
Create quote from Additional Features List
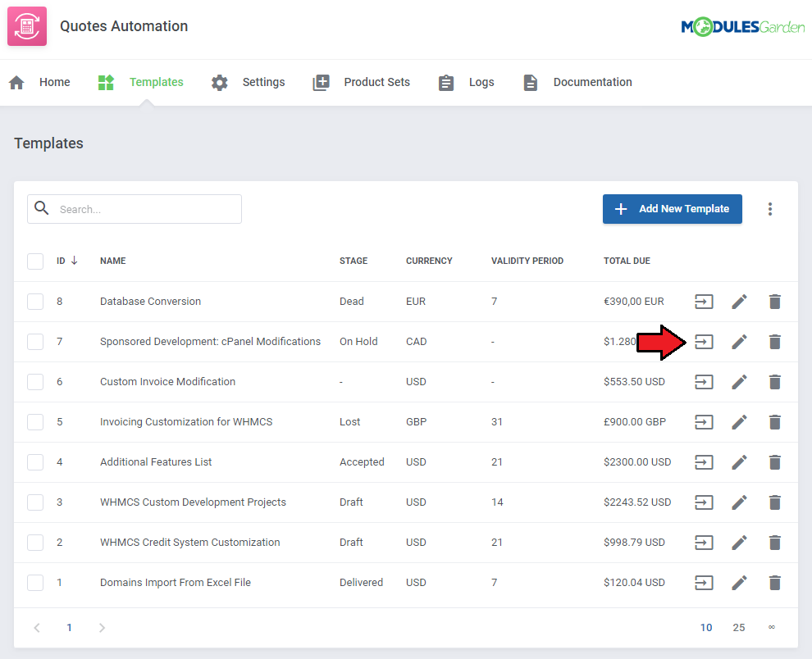click(x=704, y=462)
